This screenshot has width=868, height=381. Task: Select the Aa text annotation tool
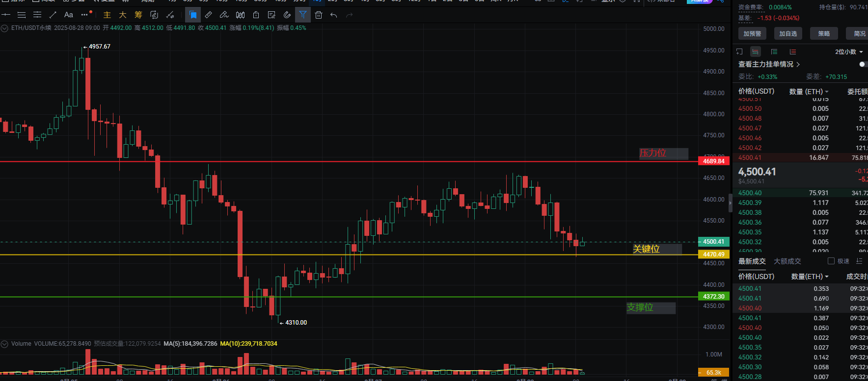click(69, 15)
